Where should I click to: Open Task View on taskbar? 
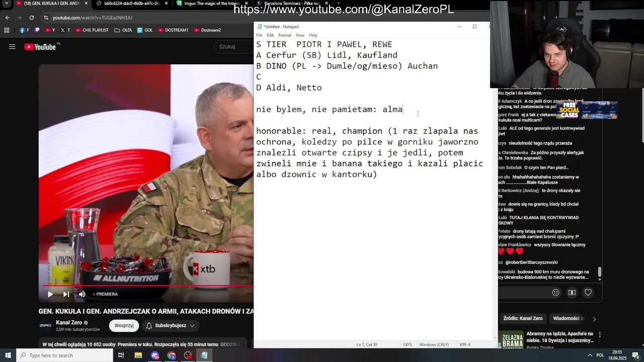point(121,355)
